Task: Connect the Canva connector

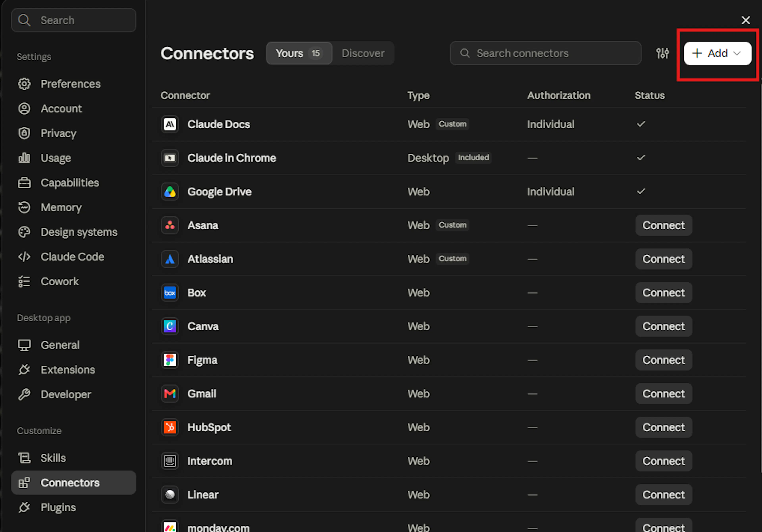Action: (x=663, y=326)
